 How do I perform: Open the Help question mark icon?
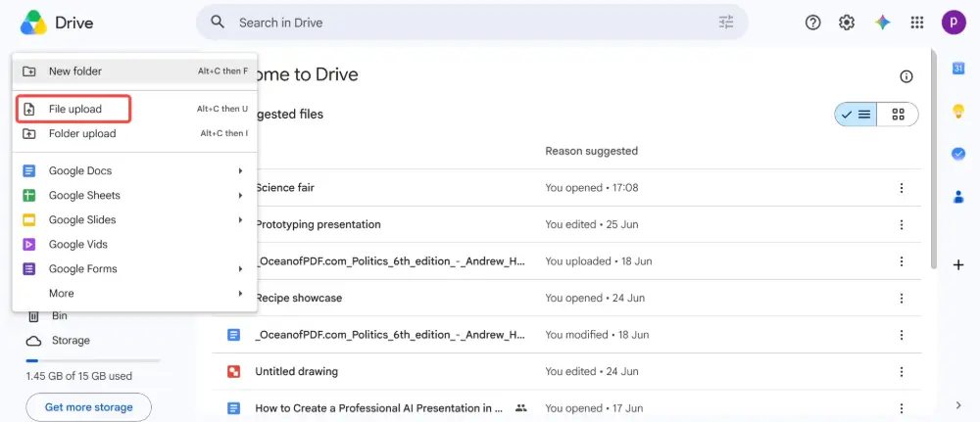[x=812, y=23]
